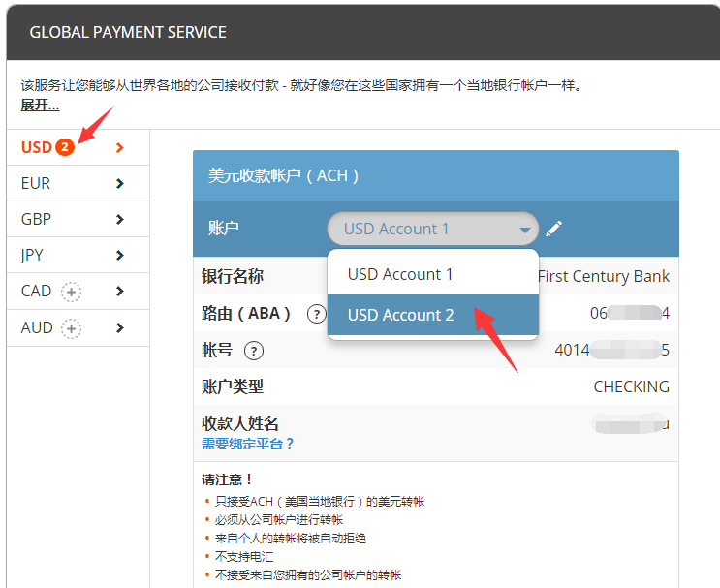Click the GLOBAL PAYMENT SERVICE title
720x588 pixels.
tap(128, 32)
